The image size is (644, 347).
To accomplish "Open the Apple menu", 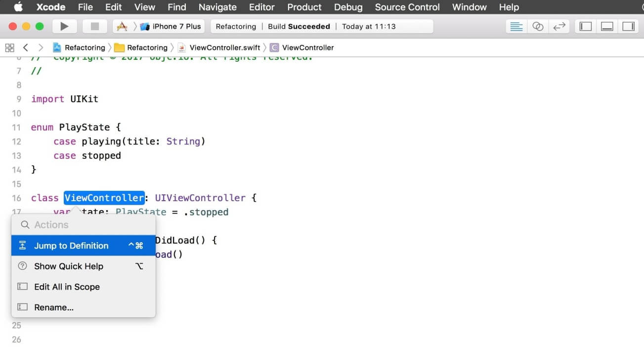I will pos(18,7).
